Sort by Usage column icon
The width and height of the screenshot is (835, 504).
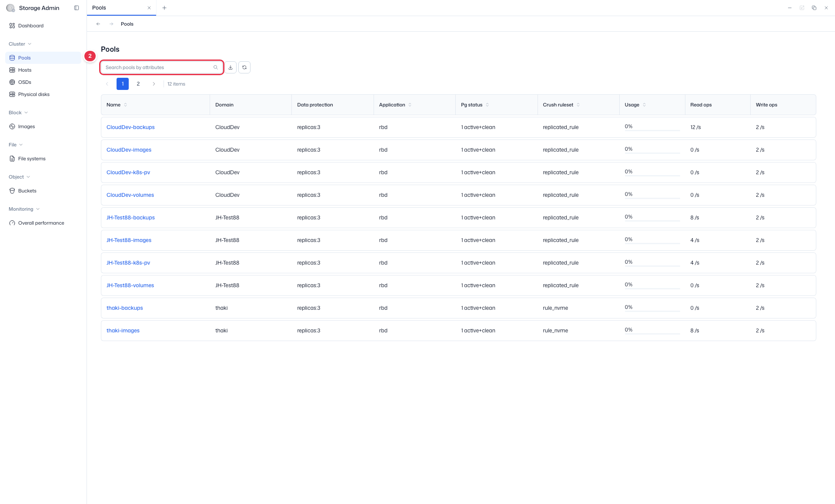click(x=644, y=105)
